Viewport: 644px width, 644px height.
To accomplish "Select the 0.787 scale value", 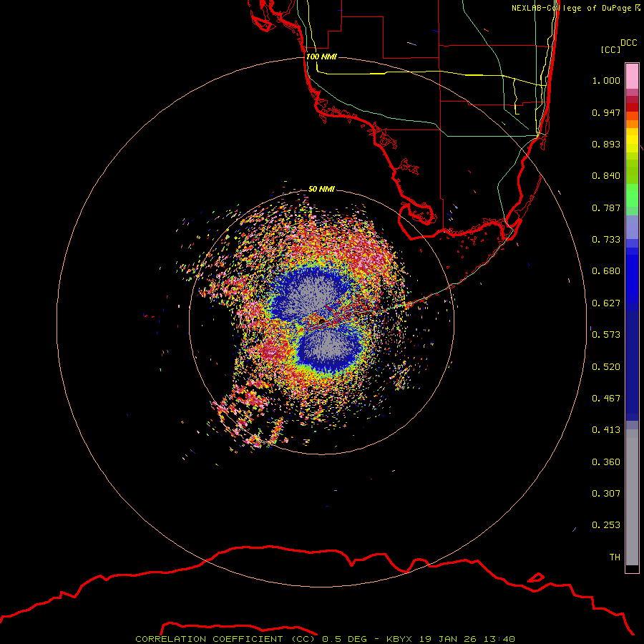I will pos(606,208).
